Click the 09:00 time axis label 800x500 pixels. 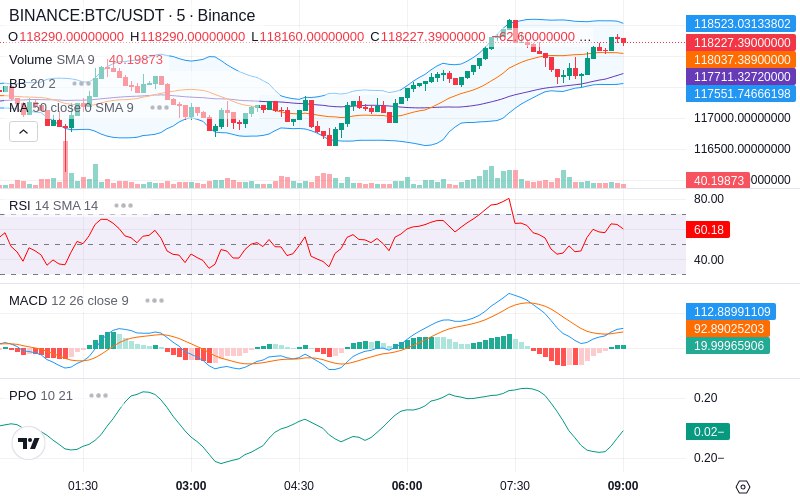pos(622,486)
